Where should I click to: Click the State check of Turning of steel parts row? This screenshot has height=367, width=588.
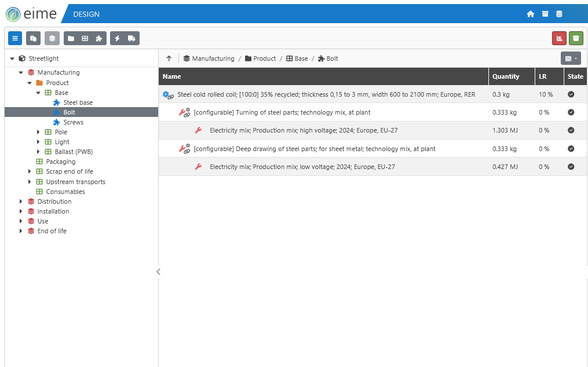click(x=571, y=112)
